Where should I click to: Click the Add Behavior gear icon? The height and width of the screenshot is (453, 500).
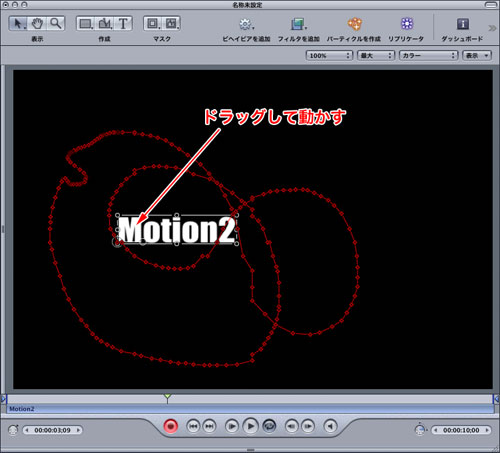pyautogui.click(x=246, y=24)
